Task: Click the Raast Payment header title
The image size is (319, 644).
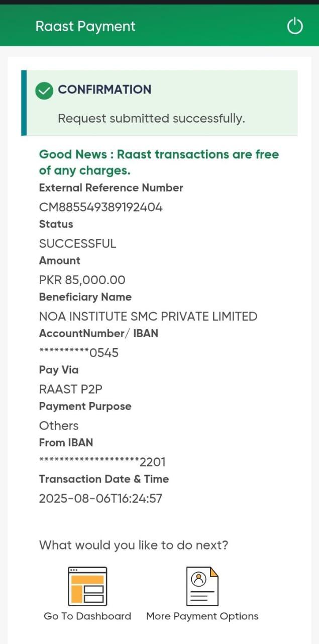Action: (x=85, y=26)
